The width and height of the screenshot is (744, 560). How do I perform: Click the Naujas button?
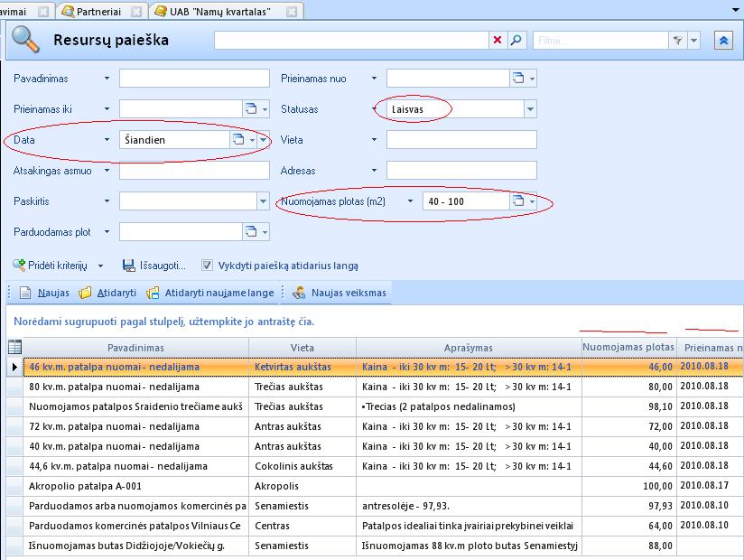(x=44, y=293)
